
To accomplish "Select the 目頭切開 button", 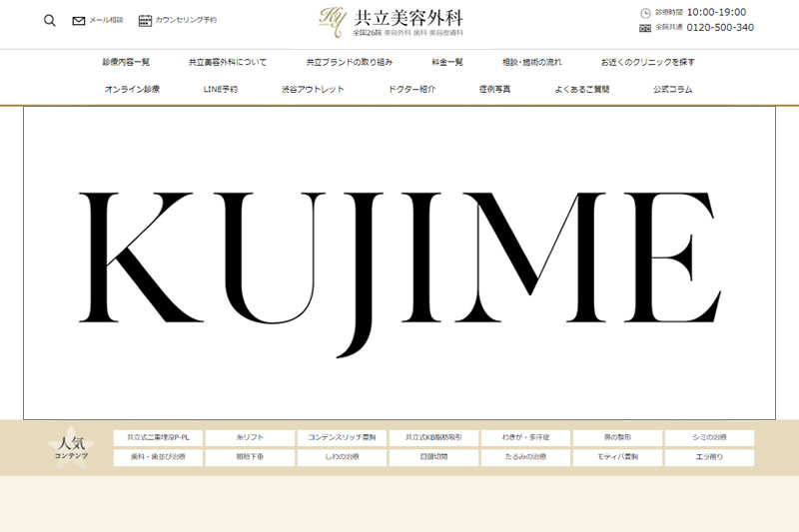I will click(433, 457).
